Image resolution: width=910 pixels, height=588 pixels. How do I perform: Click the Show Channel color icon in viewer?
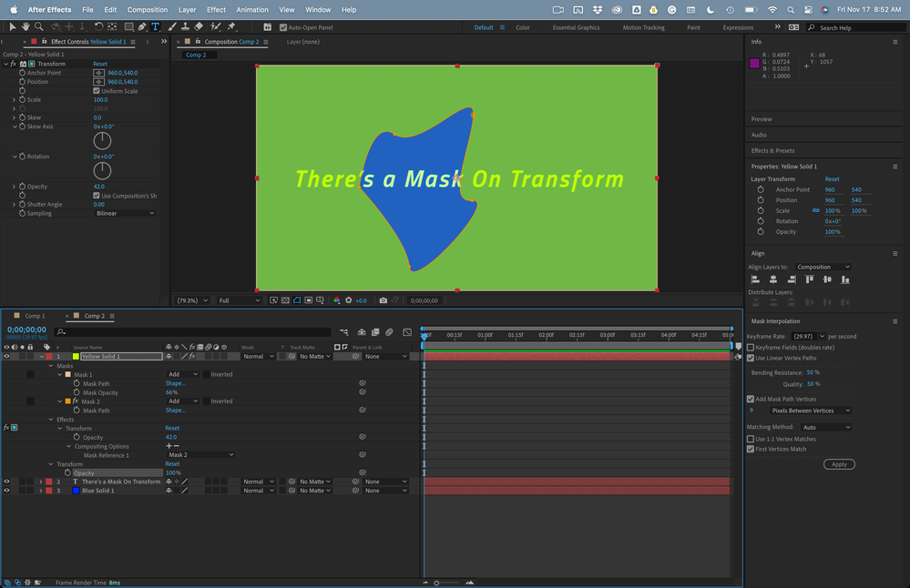click(337, 300)
